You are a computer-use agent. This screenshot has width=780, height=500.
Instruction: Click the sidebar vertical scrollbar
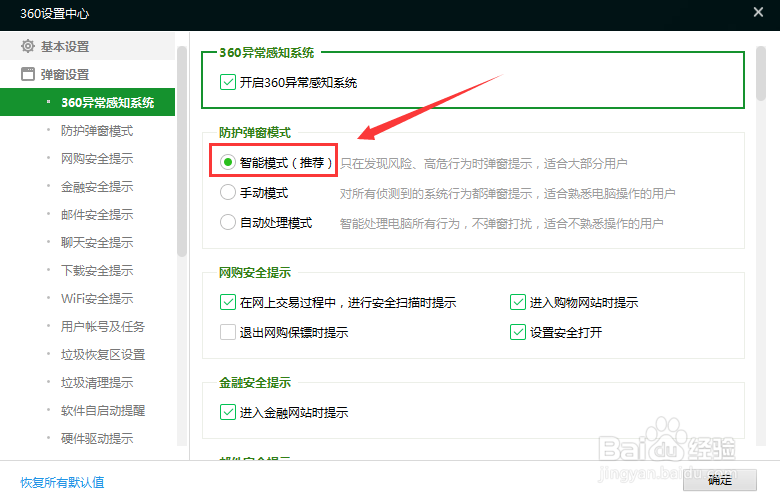point(182,152)
